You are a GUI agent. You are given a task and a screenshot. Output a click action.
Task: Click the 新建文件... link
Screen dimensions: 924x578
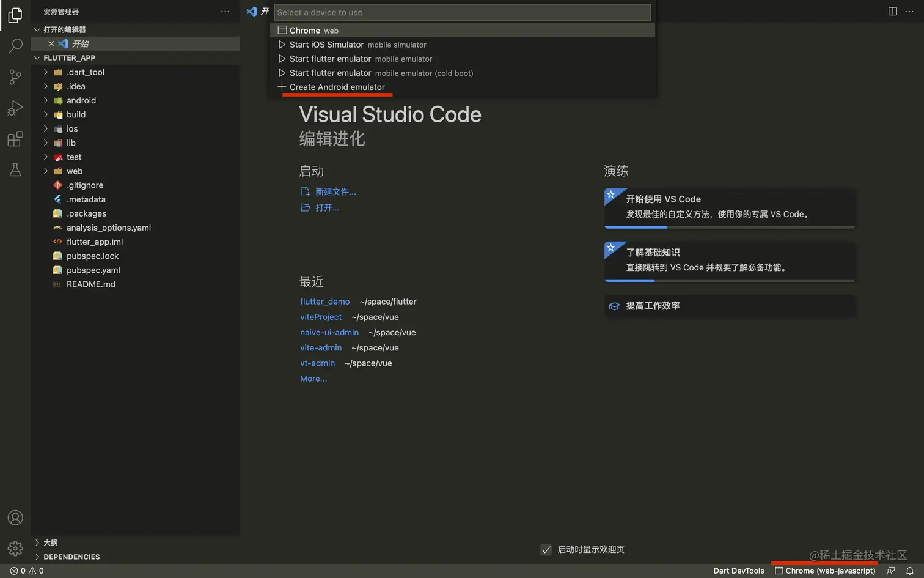(x=335, y=191)
